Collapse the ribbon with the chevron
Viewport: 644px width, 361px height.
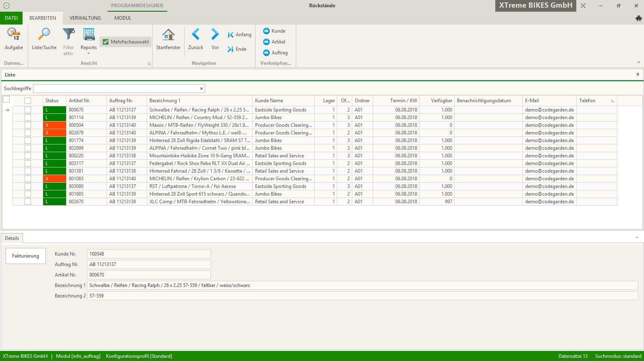[x=638, y=62]
